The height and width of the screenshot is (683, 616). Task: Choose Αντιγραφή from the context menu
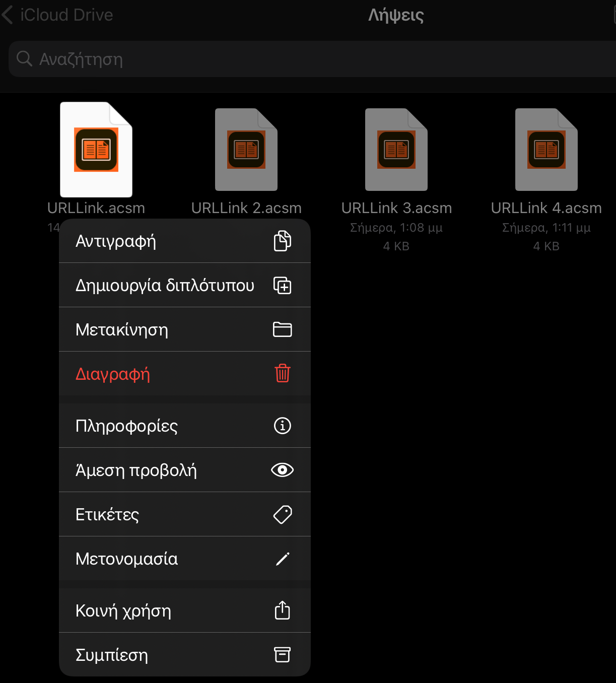tap(185, 241)
